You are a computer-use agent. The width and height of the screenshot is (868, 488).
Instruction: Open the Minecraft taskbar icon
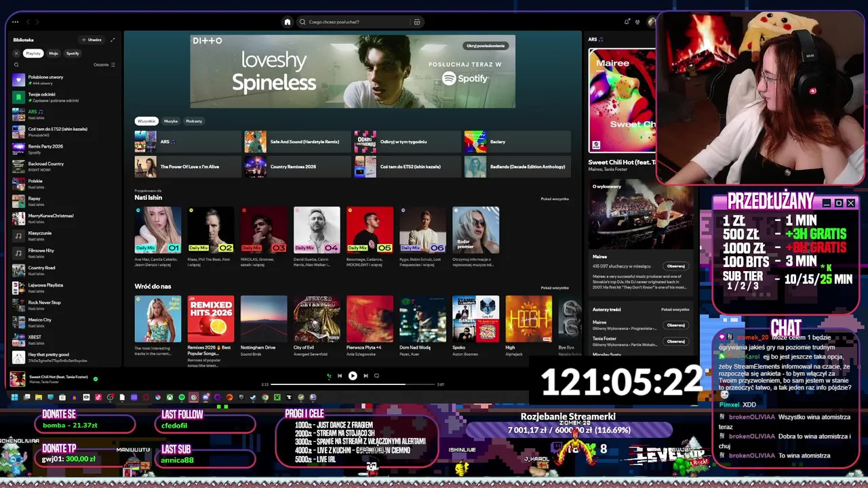277,397
